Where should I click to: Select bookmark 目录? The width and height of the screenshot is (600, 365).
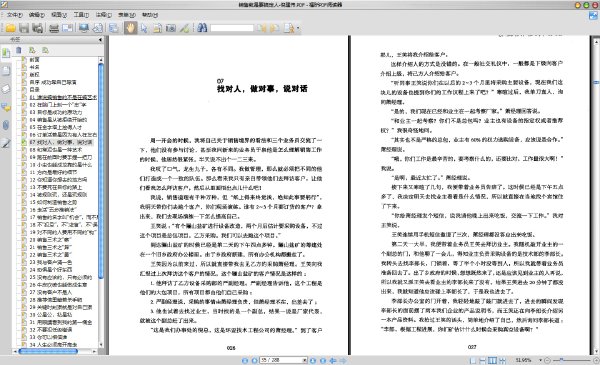[x=34, y=90]
